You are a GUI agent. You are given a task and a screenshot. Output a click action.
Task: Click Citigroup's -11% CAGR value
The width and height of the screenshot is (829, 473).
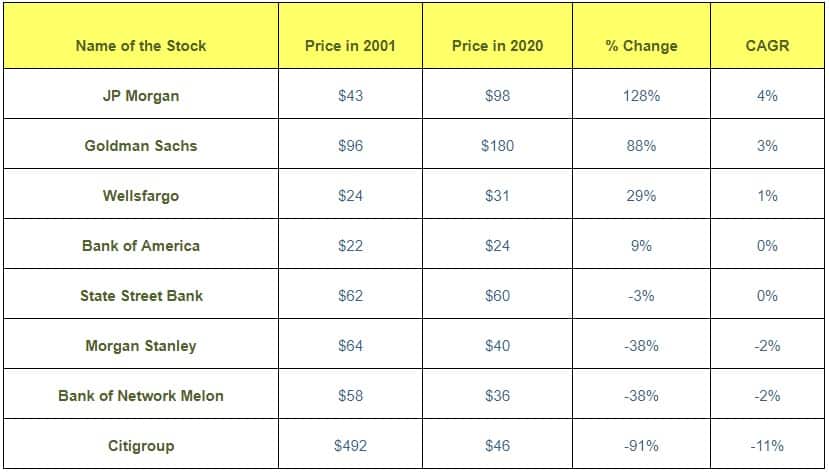point(767,446)
